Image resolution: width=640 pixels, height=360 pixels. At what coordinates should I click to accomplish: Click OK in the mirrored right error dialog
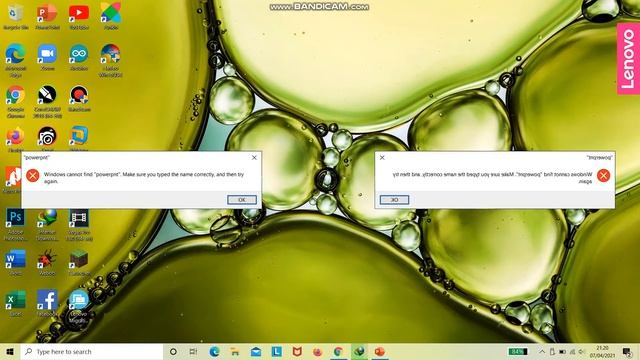pos(394,200)
